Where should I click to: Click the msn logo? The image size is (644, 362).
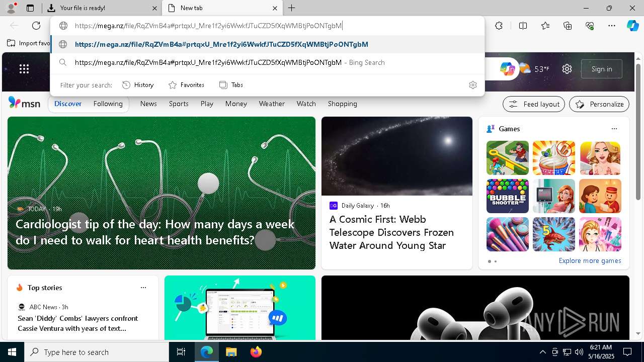pos(24,103)
